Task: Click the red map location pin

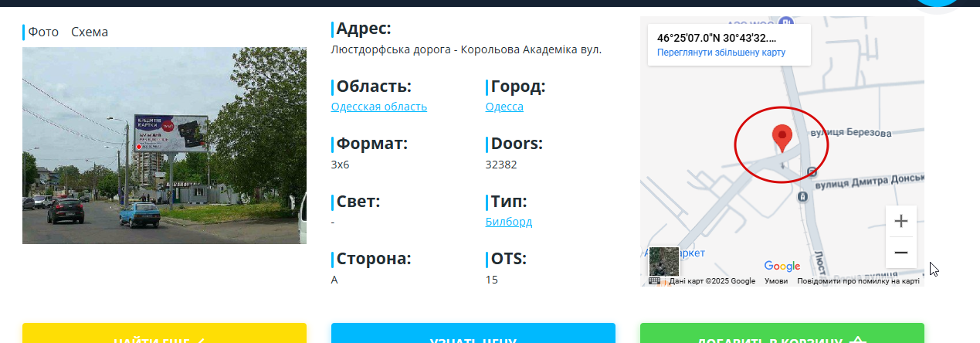Action: (x=782, y=138)
